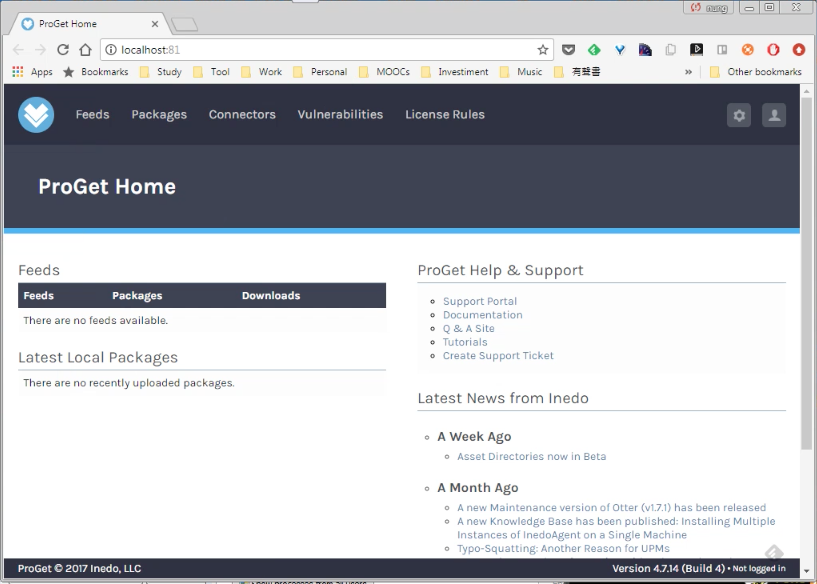The width and height of the screenshot is (817, 584).
Task: Click Create Support Ticket link
Action: pyautogui.click(x=498, y=355)
